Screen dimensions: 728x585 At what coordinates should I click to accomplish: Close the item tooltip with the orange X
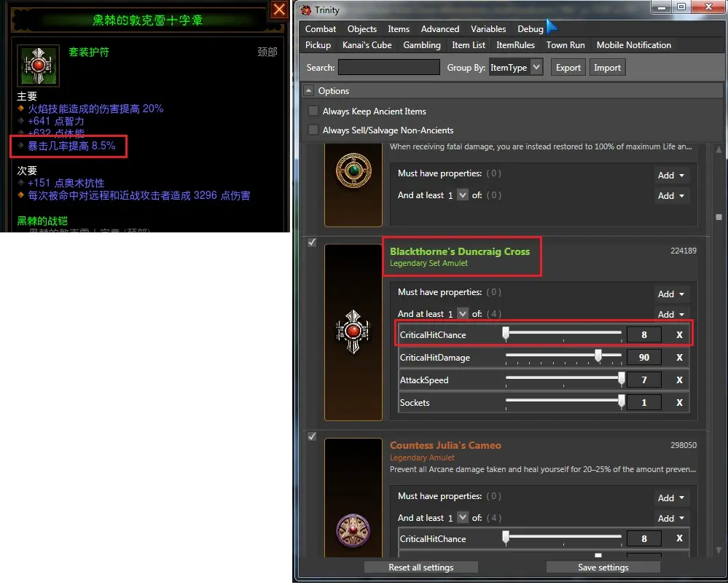coord(279,9)
